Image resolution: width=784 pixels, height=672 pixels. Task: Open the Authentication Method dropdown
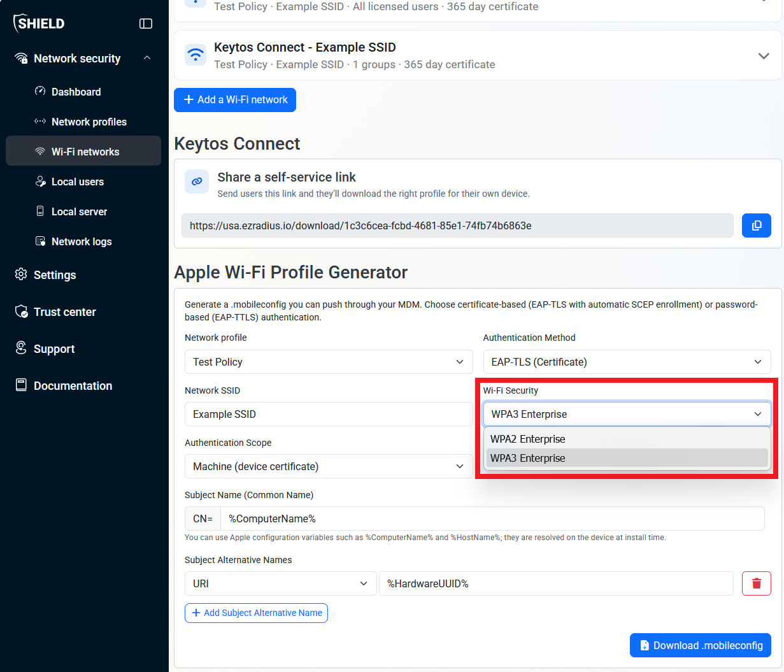tap(627, 362)
